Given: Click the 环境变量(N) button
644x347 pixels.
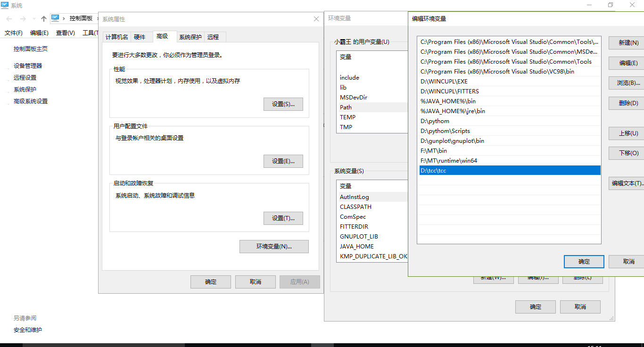Looking at the screenshot, I should click(x=274, y=246).
